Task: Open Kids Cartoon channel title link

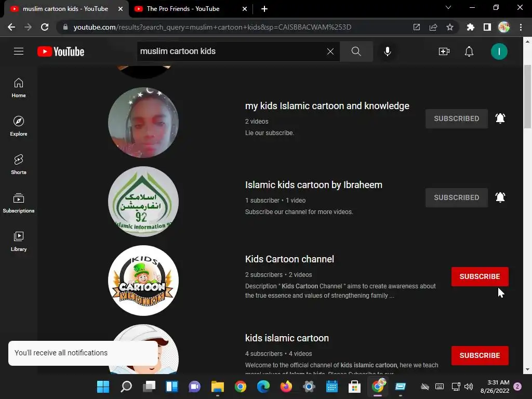Action: [x=289, y=259]
